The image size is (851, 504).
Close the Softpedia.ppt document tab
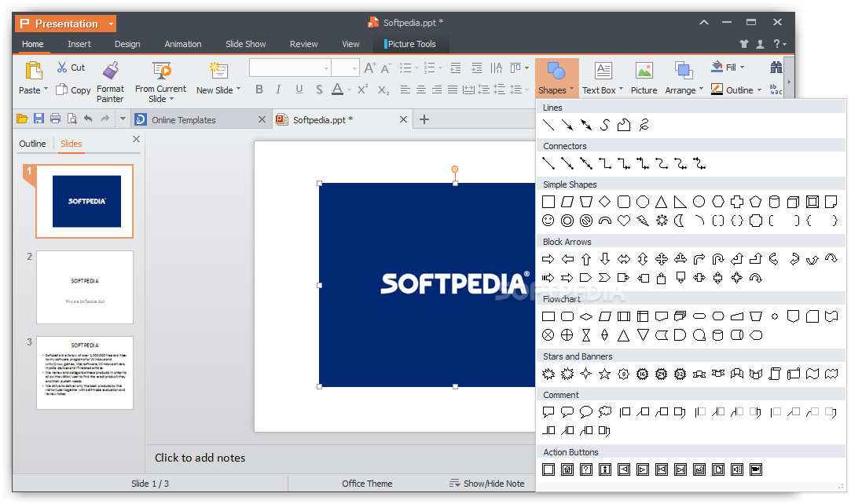403,119
